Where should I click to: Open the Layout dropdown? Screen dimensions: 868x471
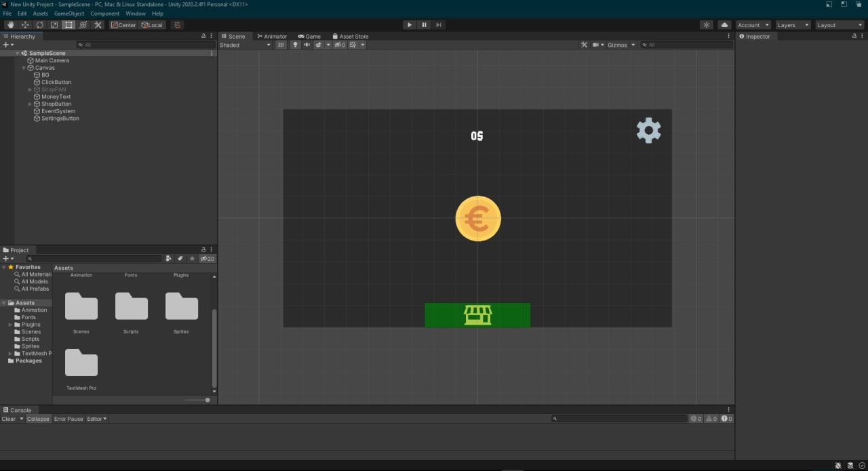839,25
